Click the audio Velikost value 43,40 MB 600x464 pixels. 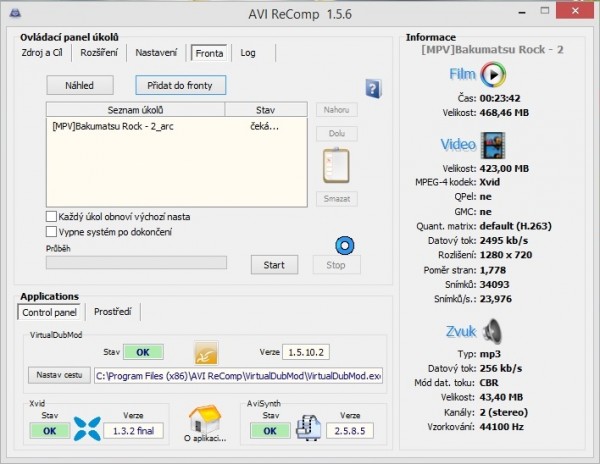coord(501,397)
